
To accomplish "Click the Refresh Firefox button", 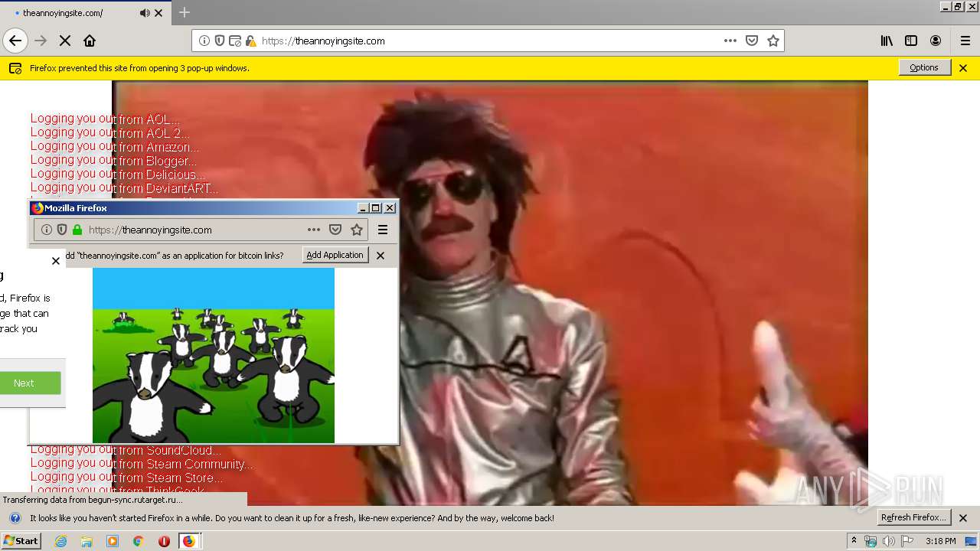I will 915,517.
